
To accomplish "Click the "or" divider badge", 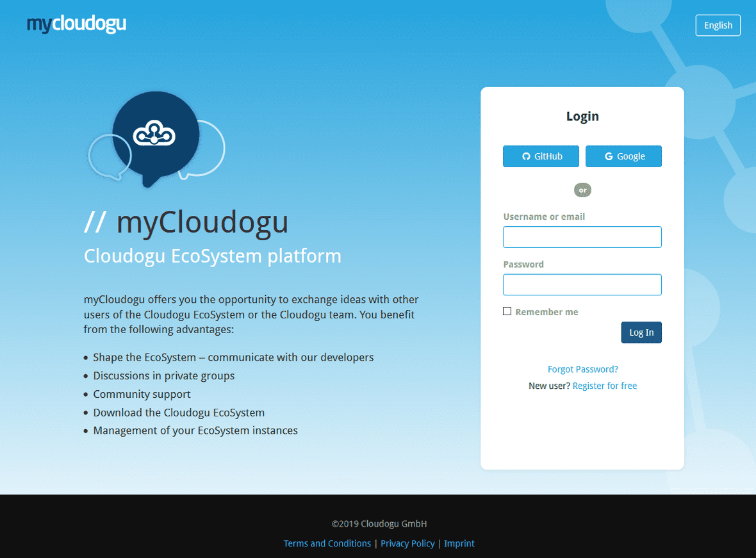I will 582,190.
